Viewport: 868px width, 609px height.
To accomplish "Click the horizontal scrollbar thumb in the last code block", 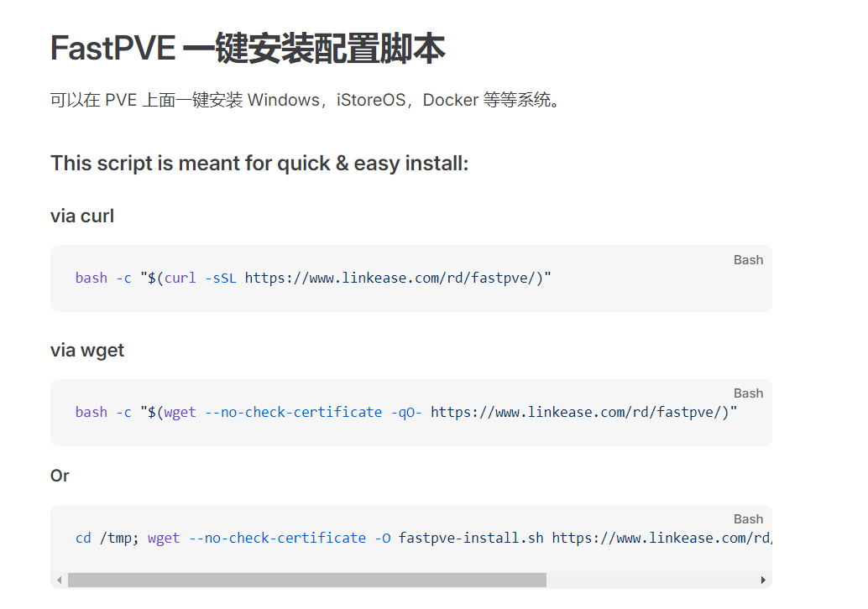I will [307, 580].
